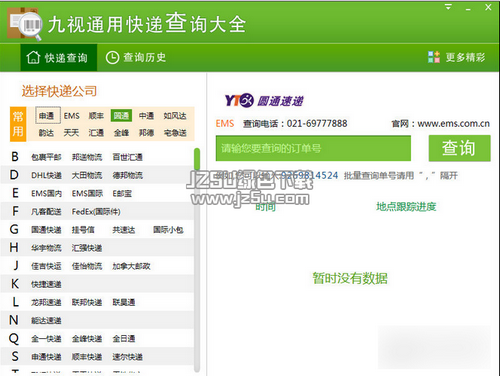Choose 邦送物流 in row B
Viewport: 500px width, 376px height.
pos(87,157)
